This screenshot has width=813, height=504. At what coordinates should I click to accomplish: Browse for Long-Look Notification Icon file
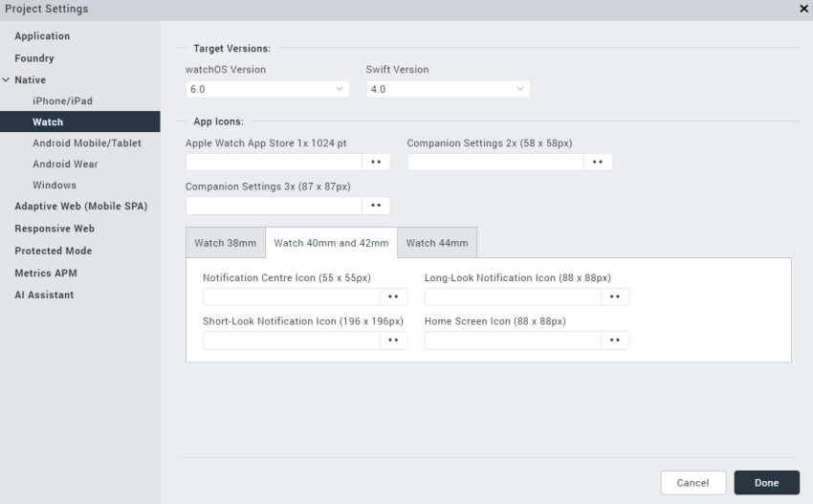click(x=615, y=296)
